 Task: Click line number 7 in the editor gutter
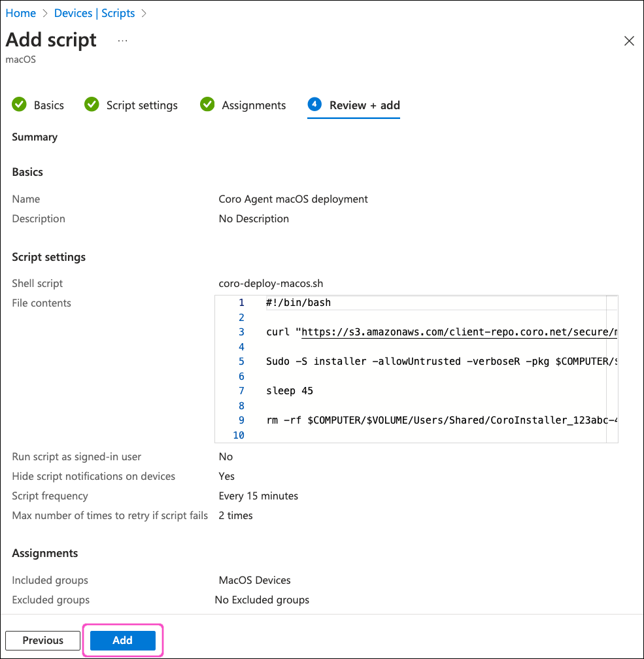point(241,391)
